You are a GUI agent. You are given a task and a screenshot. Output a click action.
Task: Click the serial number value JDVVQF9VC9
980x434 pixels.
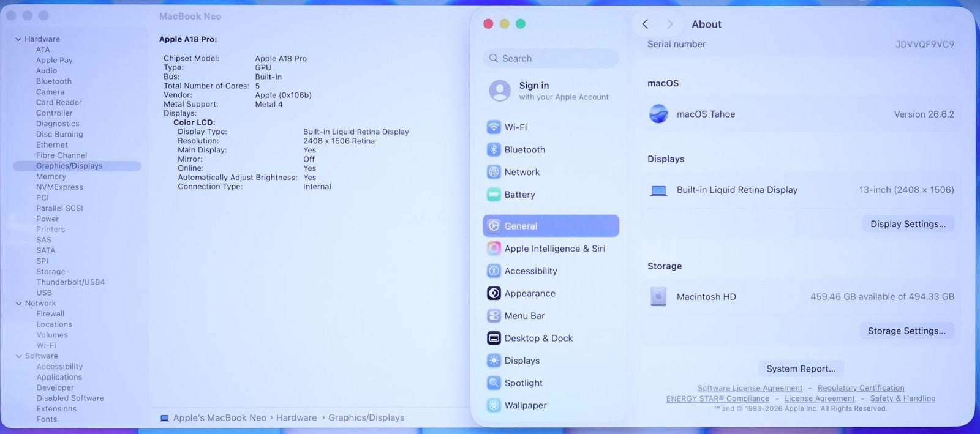click(924, 44)
